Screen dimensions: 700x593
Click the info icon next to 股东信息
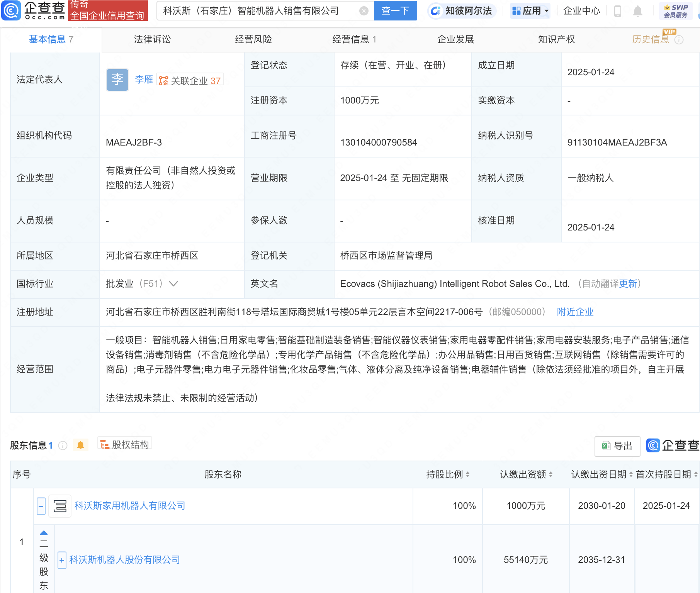[63, 446]
